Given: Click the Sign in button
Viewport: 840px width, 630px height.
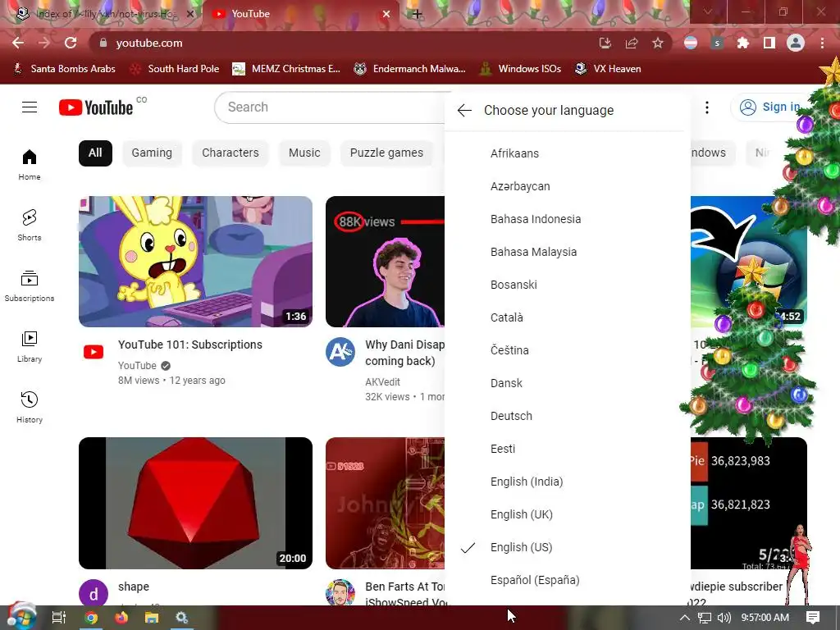Looking at the screenshot, I should pyautogui.click(x=769, y=107).
